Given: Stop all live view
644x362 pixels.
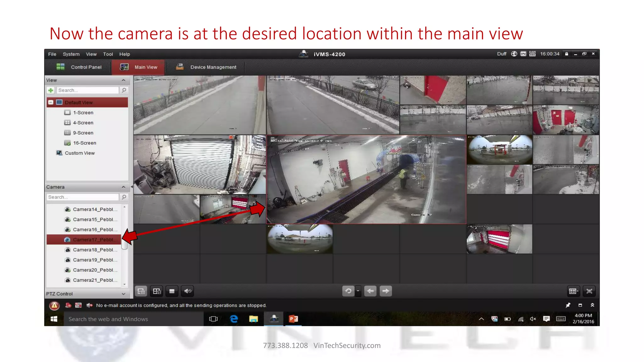Looking at the screenshot, I should tap(172, 291).
